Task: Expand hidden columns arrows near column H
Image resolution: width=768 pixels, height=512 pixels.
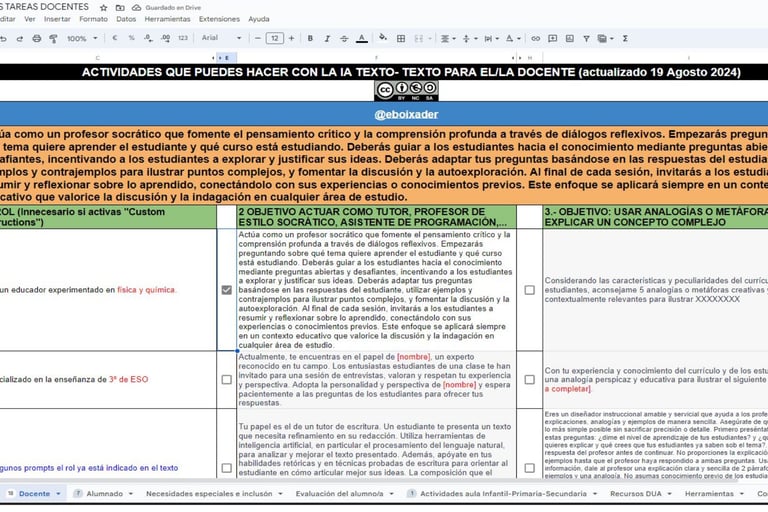Action: click(x=517, y=58)
